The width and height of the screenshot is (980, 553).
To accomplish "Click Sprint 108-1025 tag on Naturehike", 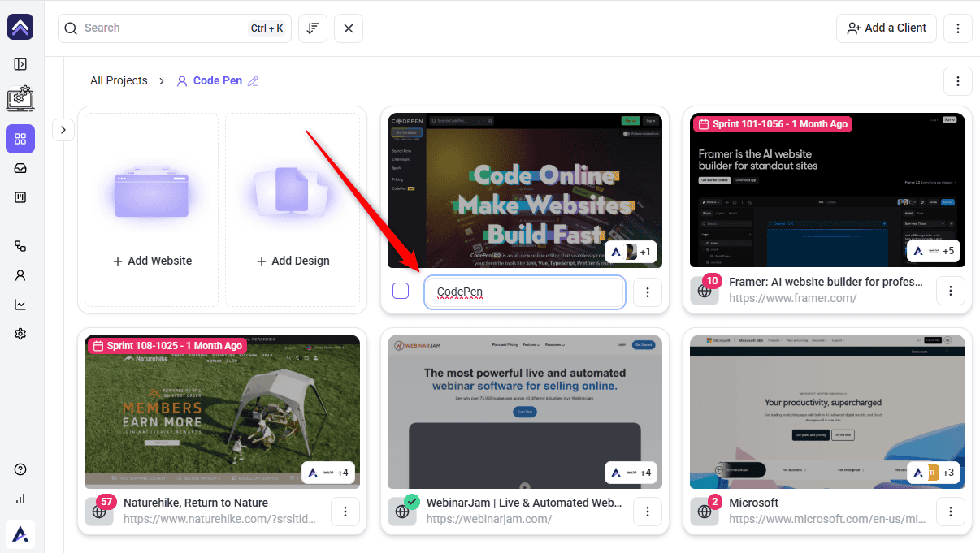I will (167, 346).
